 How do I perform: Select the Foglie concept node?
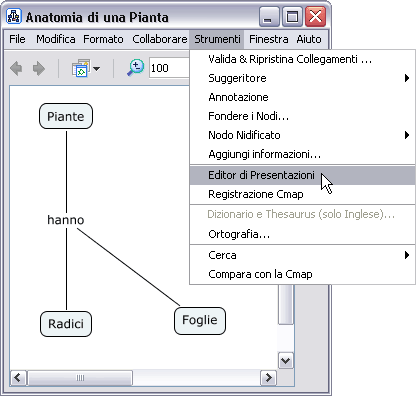click(200, 321)
